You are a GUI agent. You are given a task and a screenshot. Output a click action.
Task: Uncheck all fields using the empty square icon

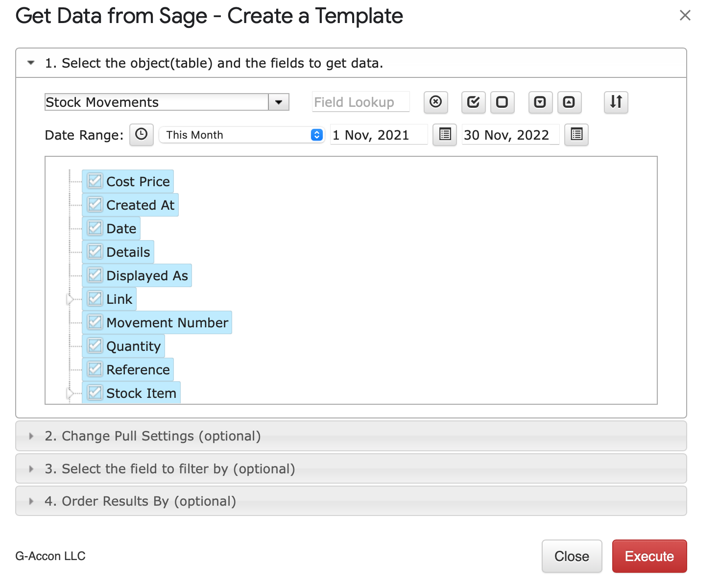click(x=502, y=102)
